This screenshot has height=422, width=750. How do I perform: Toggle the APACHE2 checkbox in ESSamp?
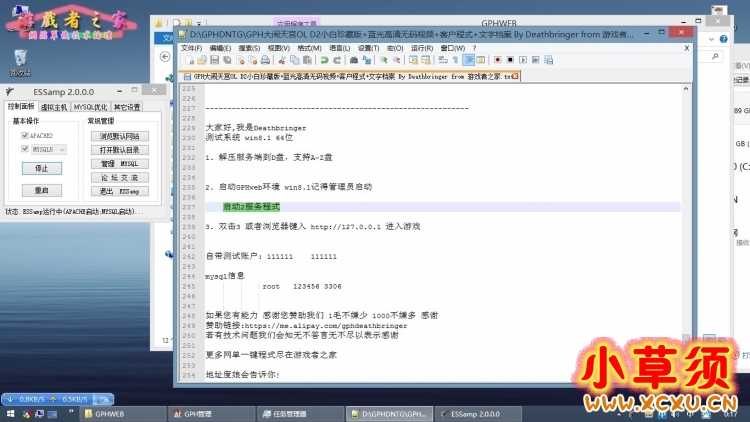click(25, 135)
